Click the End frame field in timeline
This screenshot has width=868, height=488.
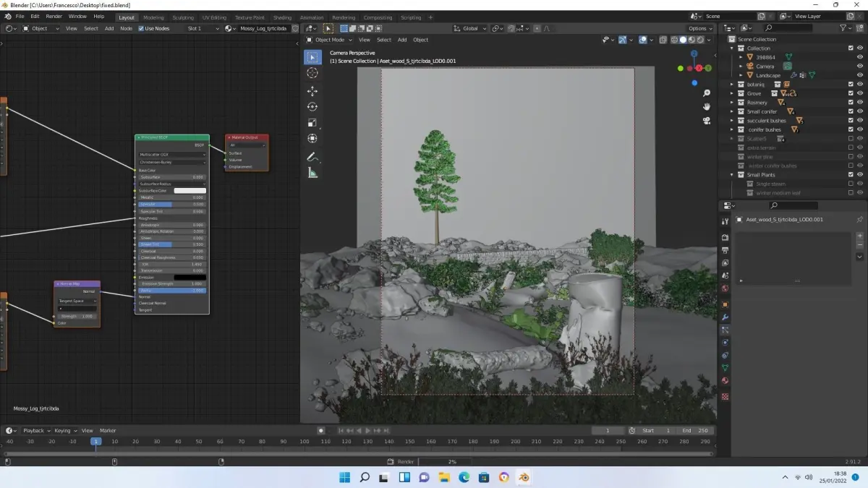695,430
